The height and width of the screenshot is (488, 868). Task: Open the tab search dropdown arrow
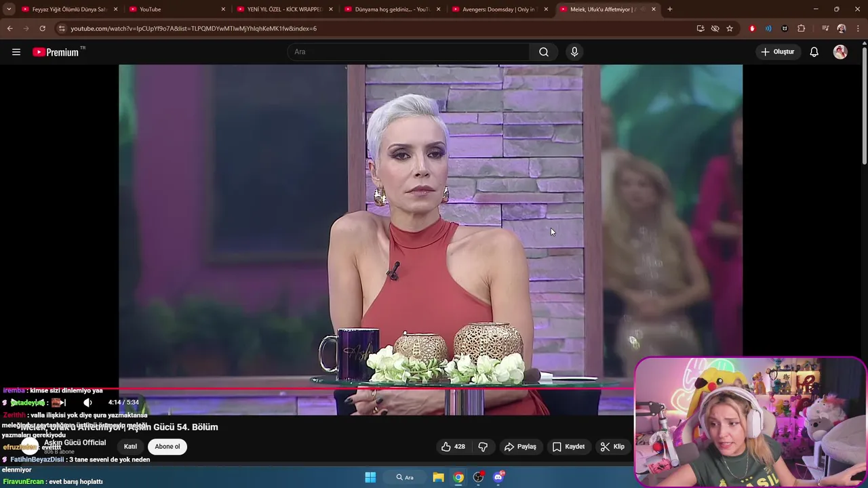pos(9,9)
